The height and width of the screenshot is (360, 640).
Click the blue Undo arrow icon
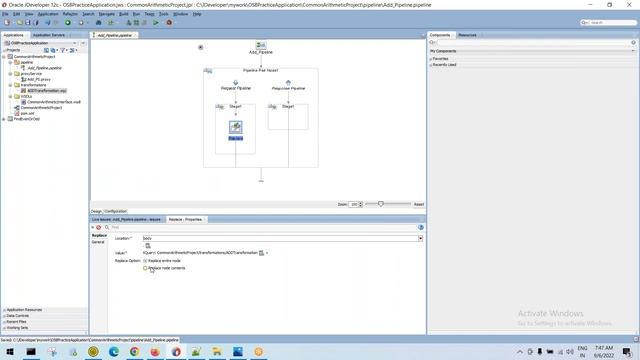click(48, 22)
